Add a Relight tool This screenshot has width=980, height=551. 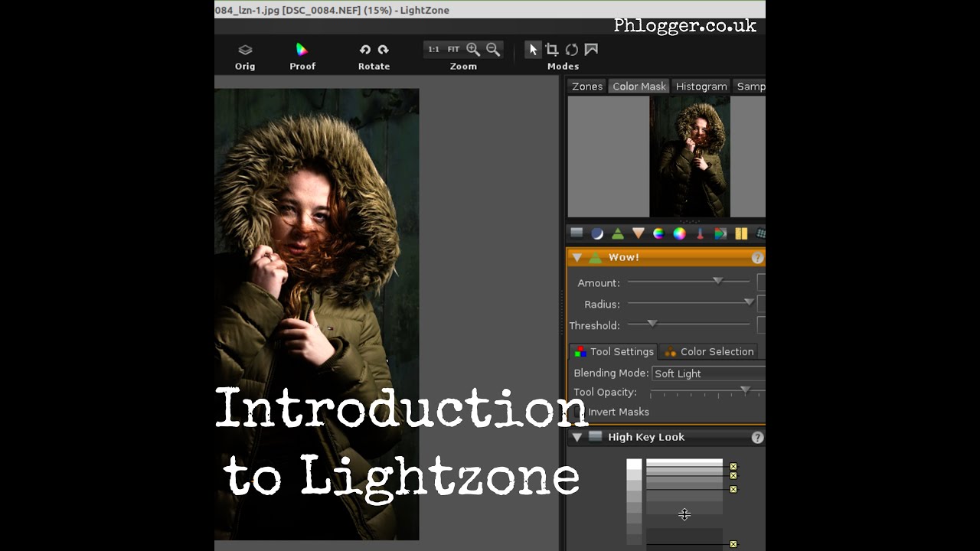coord(597,233)
